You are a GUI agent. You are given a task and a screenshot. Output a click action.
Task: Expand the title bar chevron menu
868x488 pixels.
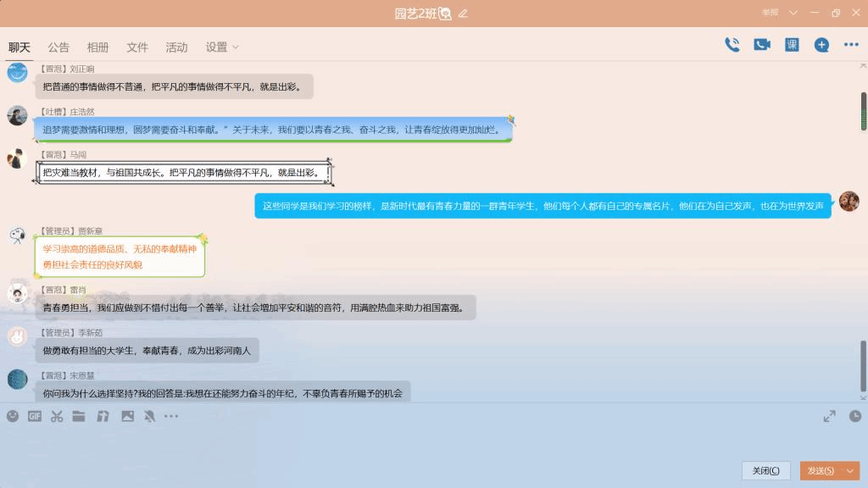coord(793,13)
